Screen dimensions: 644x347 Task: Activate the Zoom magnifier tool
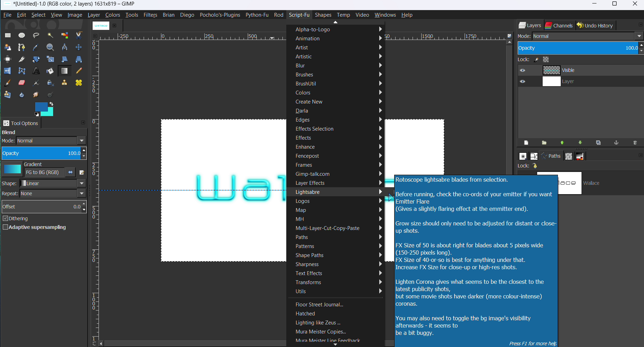click(50, 47)
